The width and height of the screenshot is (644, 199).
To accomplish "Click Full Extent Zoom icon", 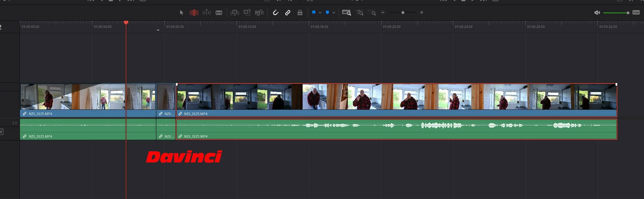I will point(346,13).
